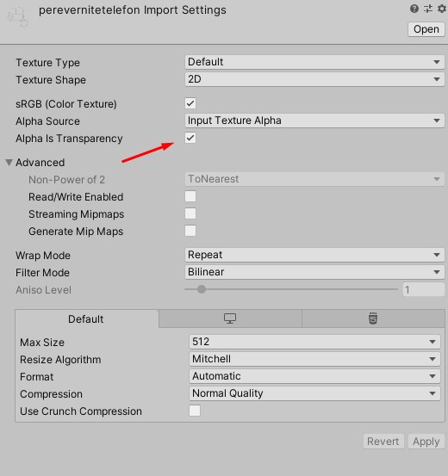This screenshot has height=476, width=448.
Task: Click the Revert button
Action: [x=383, y=442]
